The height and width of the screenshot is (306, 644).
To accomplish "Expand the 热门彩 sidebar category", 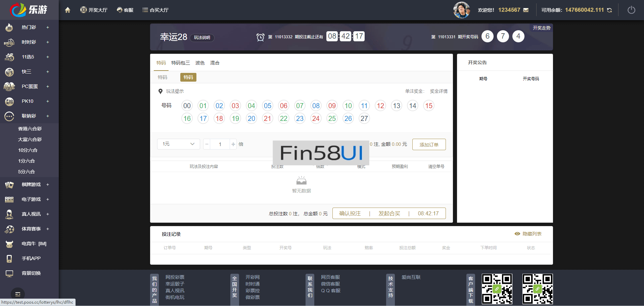I will click(x=48, y=28).
